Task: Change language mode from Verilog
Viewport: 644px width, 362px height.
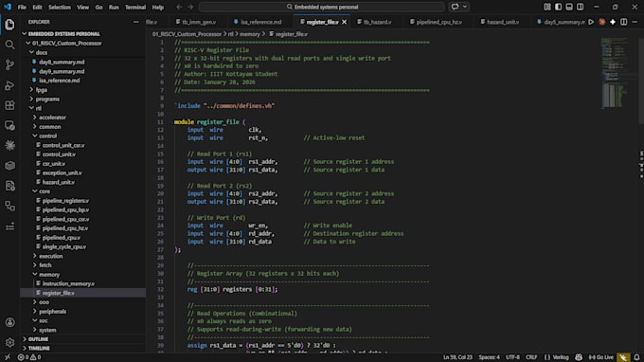Action: pos(561,357)
